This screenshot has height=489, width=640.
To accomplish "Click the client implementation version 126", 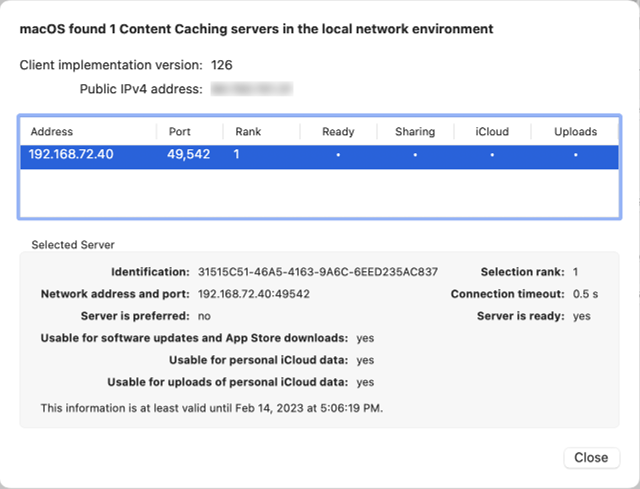I will point(222,65).
